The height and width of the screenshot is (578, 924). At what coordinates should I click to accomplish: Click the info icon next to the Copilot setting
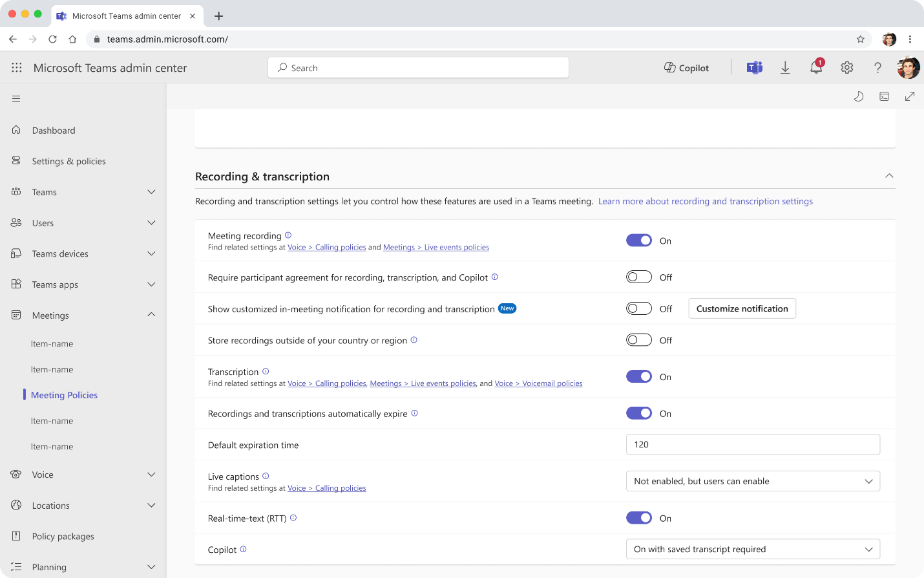click(244, 549)
